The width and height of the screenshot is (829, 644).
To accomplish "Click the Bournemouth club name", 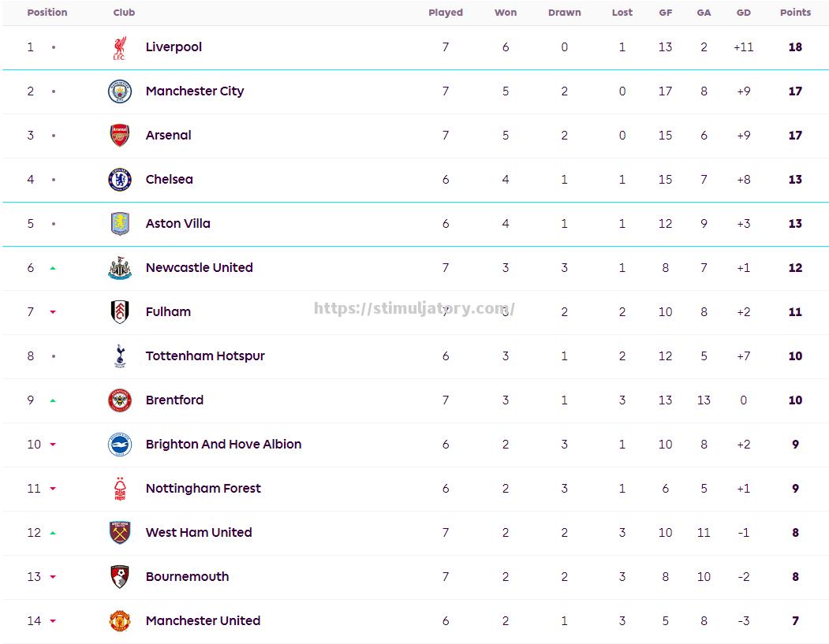I will point(187,577).
